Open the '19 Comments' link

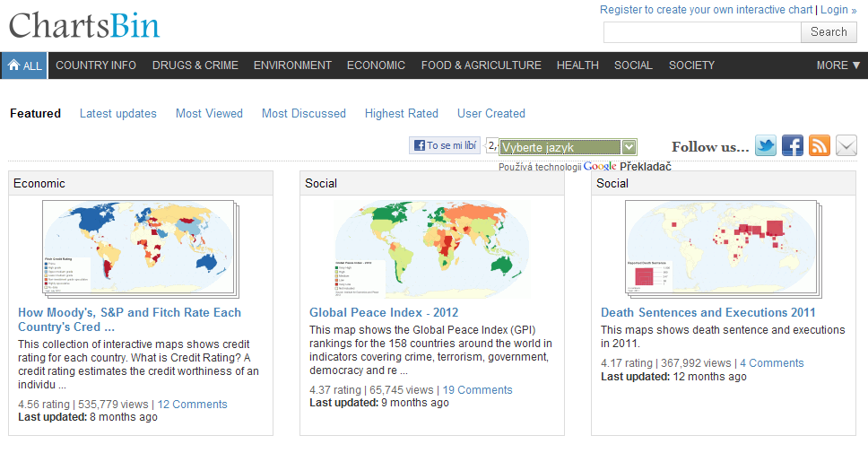click(477, 390)
